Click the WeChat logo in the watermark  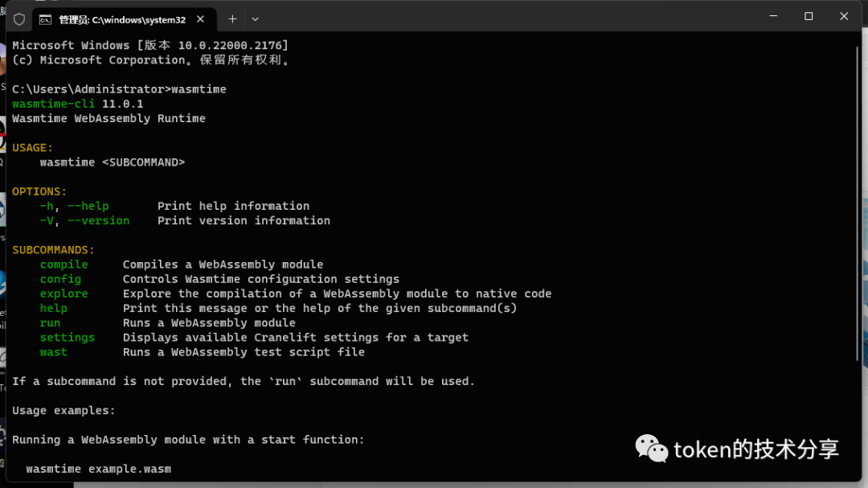pyautogui.click(x=652, y=448)
